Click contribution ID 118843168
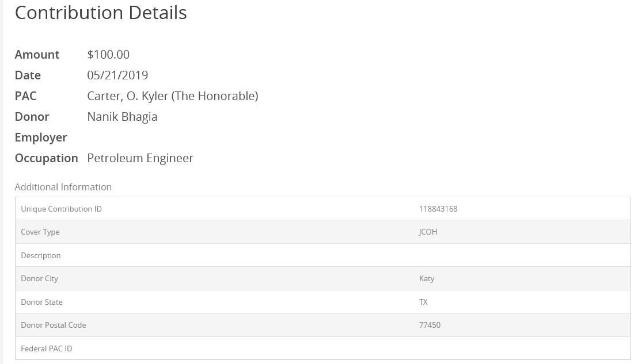The height and width of the screenshot is (364, 638). pyautogui.click(x=438, y=209)
